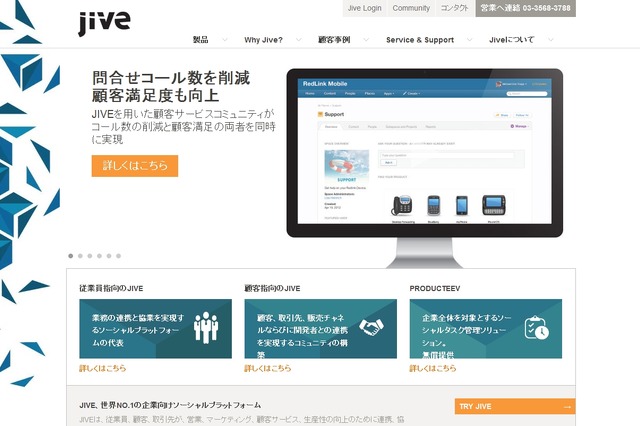The width and height of the screenshot is (640, 426).
Task: Click the TRY JIVE button
Action: point(515,406)
